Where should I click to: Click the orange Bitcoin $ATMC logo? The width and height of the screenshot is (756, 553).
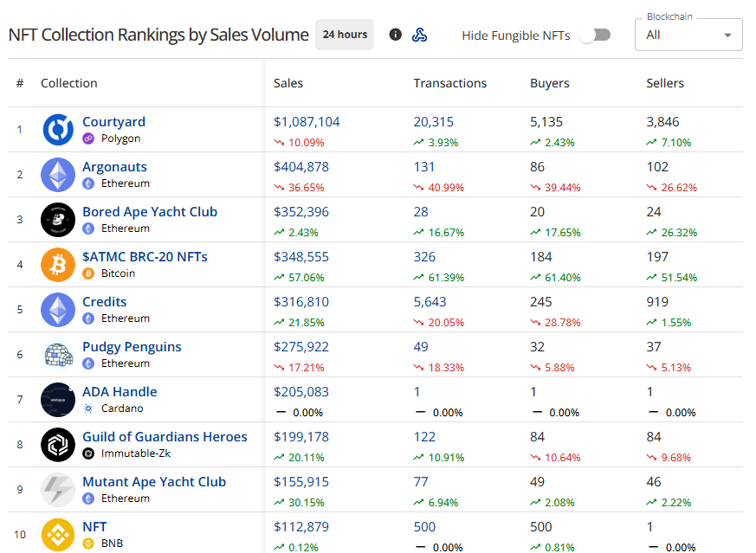coord(58,265)
